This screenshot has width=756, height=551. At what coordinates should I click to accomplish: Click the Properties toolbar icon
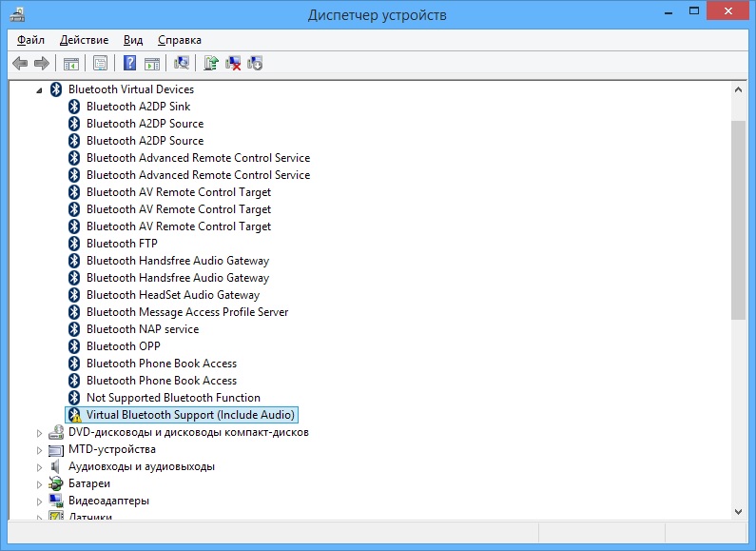[99, 63]
